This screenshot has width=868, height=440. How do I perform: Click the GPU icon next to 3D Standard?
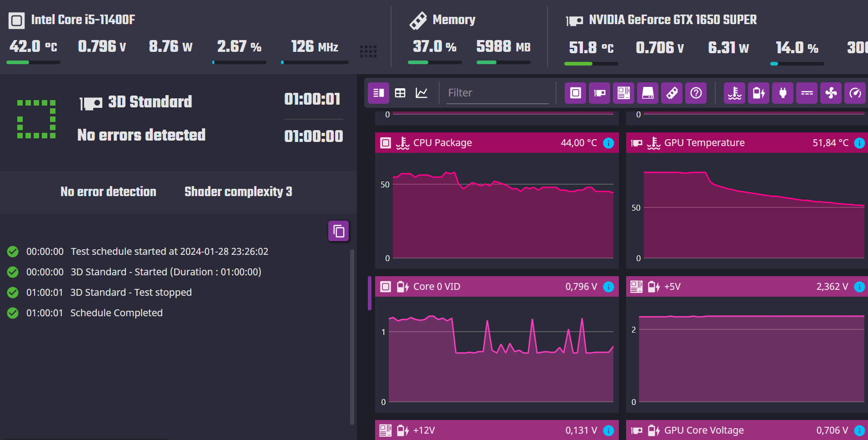point(91,103)
